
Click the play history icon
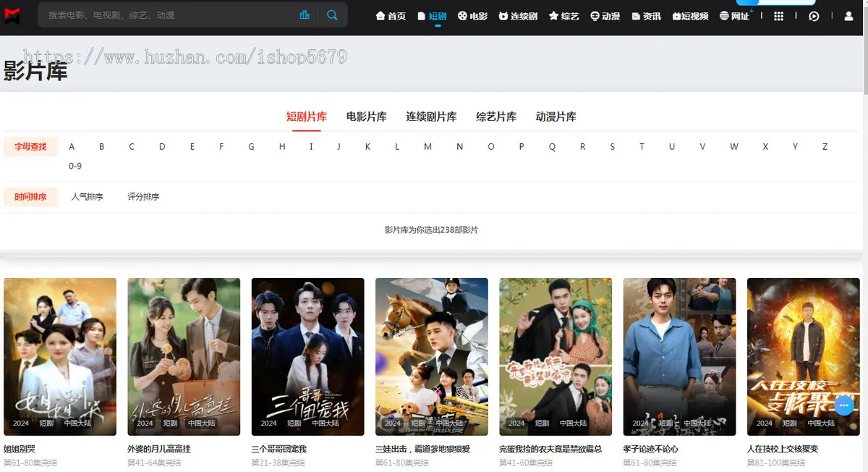[814, 16]
